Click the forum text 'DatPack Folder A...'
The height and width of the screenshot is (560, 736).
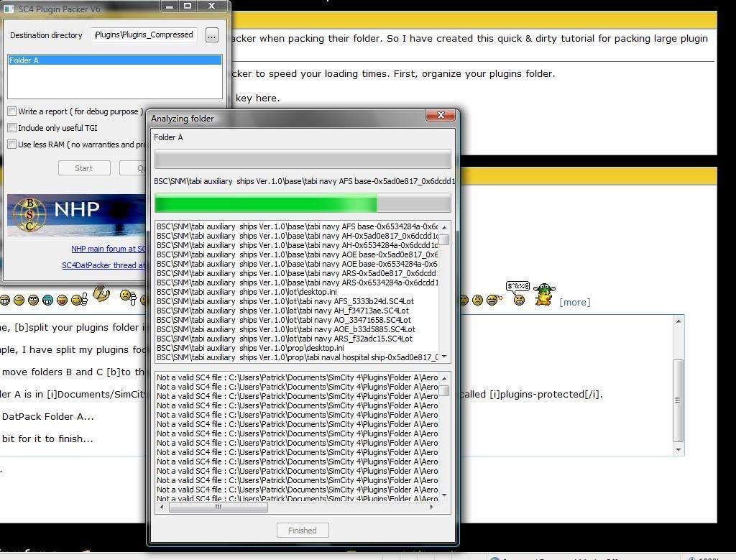(x=48, y=417)
